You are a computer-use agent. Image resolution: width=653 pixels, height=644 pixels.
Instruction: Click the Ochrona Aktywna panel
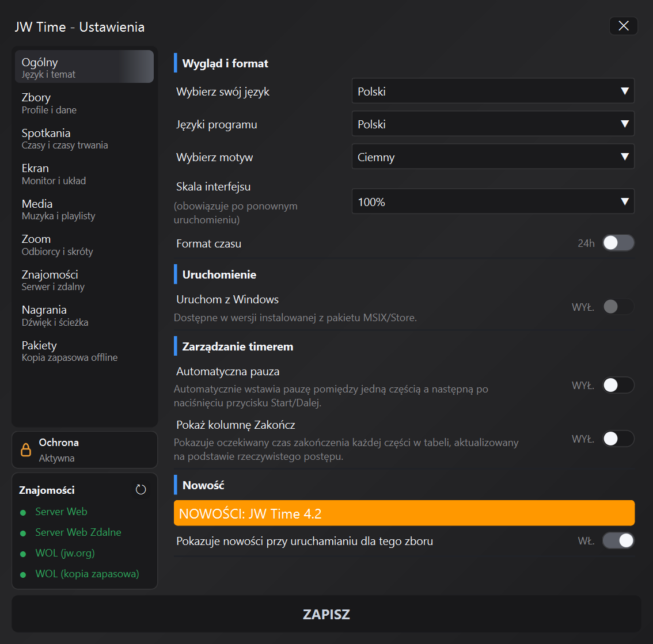point(85,449)
